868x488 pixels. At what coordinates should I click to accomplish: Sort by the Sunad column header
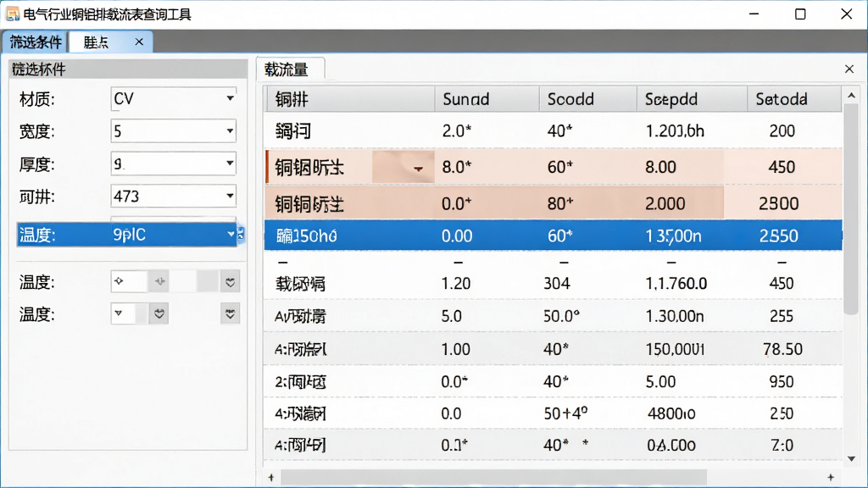(x=487, y=99)
